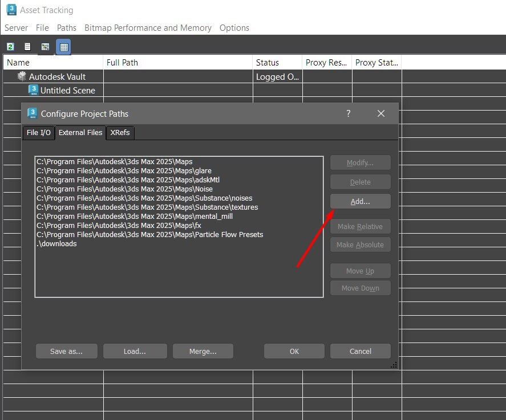
Task: Click the Make Relative button
Action: [360, 227]
